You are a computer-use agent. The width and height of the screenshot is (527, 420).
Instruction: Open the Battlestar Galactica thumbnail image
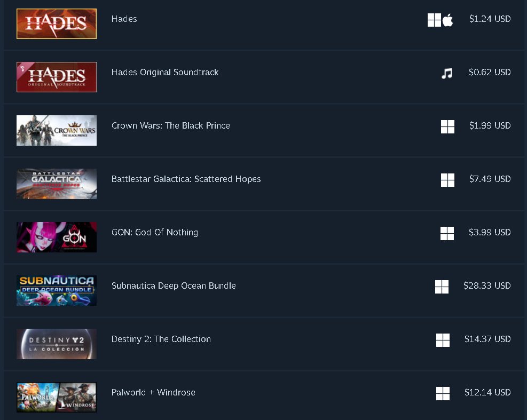[57, 184]
